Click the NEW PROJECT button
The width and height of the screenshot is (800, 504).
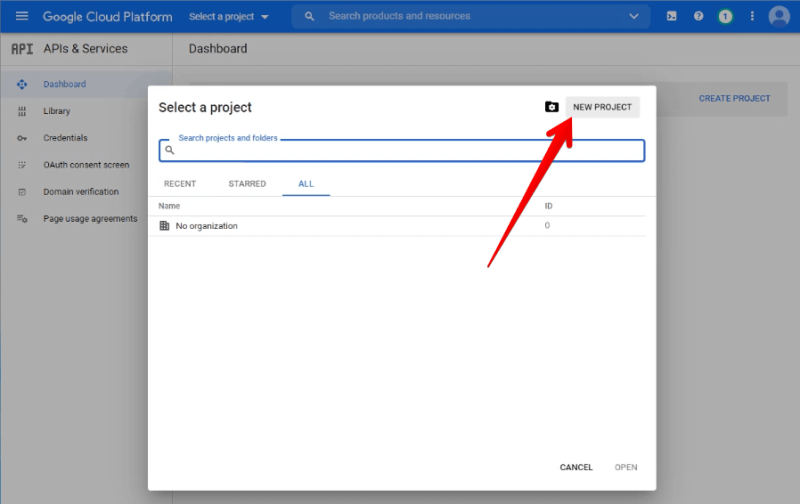[602, 107]
